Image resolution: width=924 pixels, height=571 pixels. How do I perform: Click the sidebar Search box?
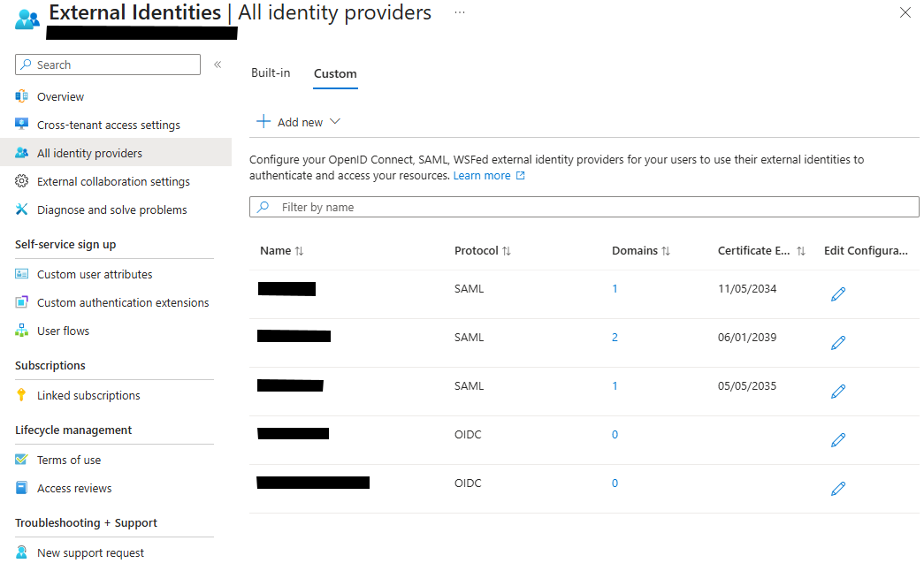pyautogui.click(x=106, y=64)
